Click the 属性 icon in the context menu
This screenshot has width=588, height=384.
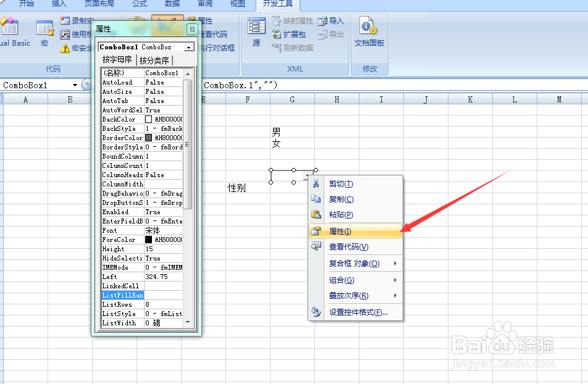(x=316, y=232)
